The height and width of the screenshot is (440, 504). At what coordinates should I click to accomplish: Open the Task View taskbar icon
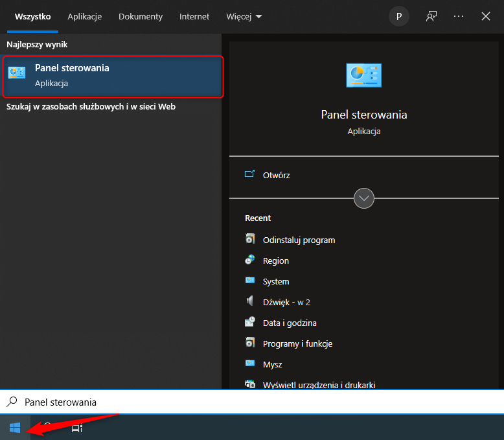click(76, 428)
